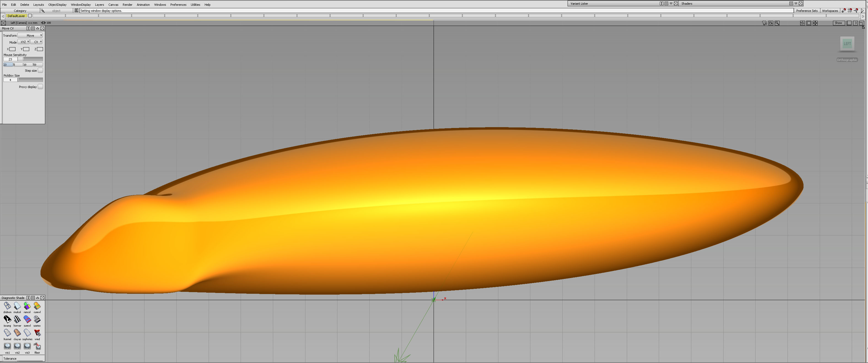Apply the horver zebra stripe shader
Viewport: 868px width, 363px height.
pyautogui.click(x=17, y=319)
